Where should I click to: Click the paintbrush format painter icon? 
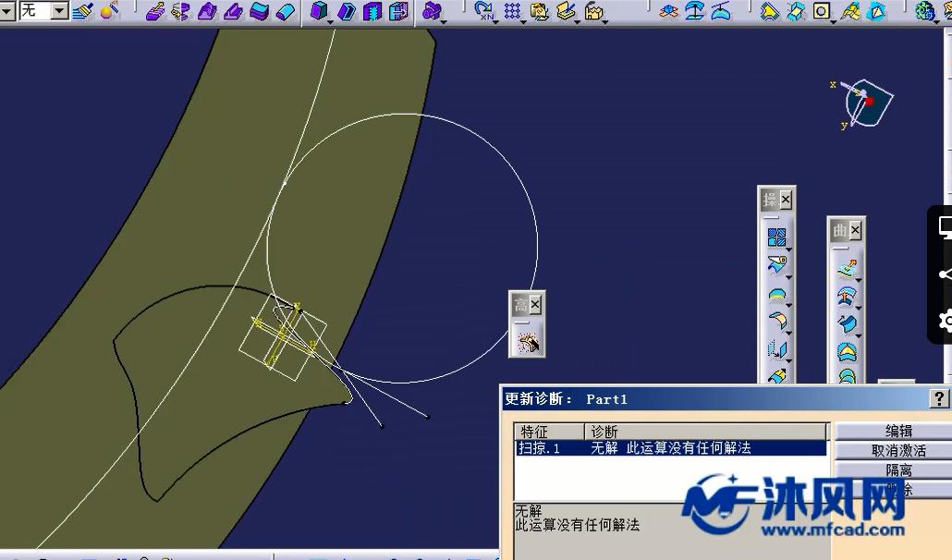tap(83, 11)
